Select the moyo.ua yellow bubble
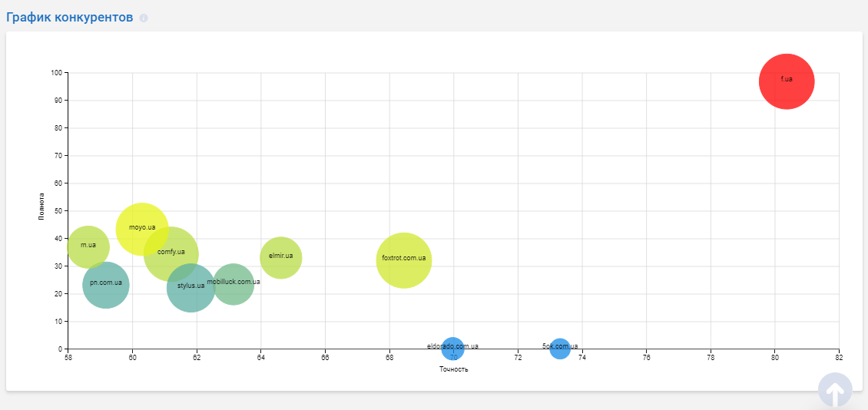 [x=142, y=229]
